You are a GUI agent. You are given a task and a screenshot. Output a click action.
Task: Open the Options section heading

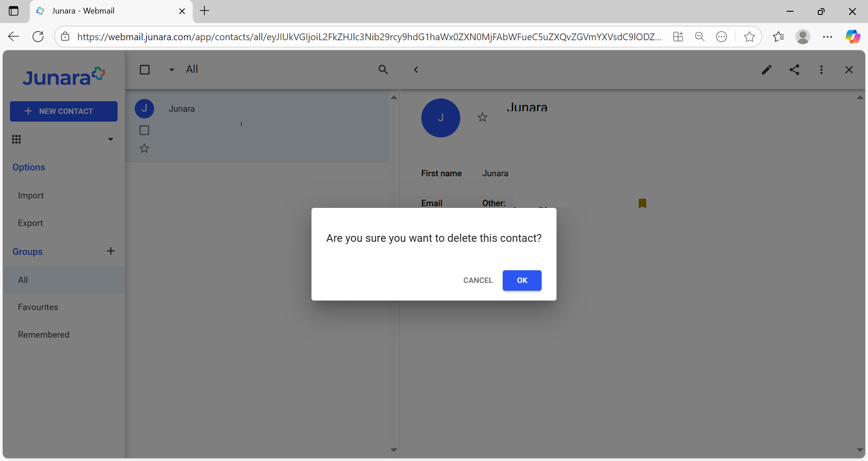[29, 167]
